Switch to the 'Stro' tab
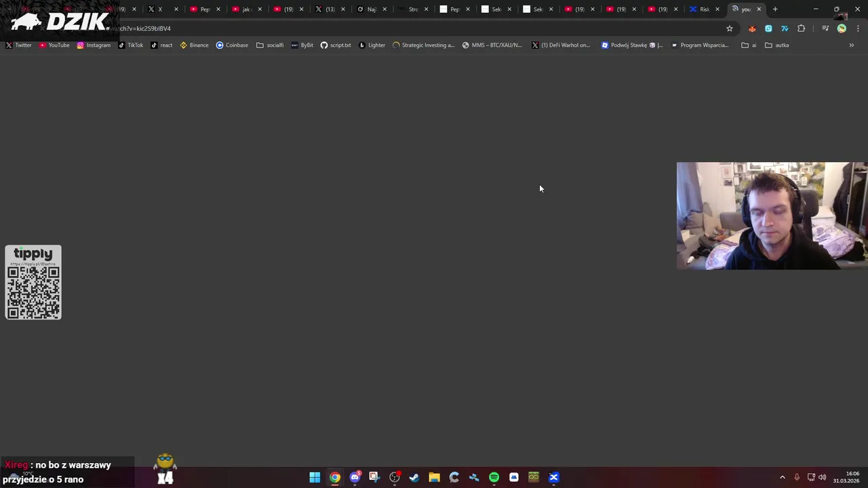 pos(410,9)
